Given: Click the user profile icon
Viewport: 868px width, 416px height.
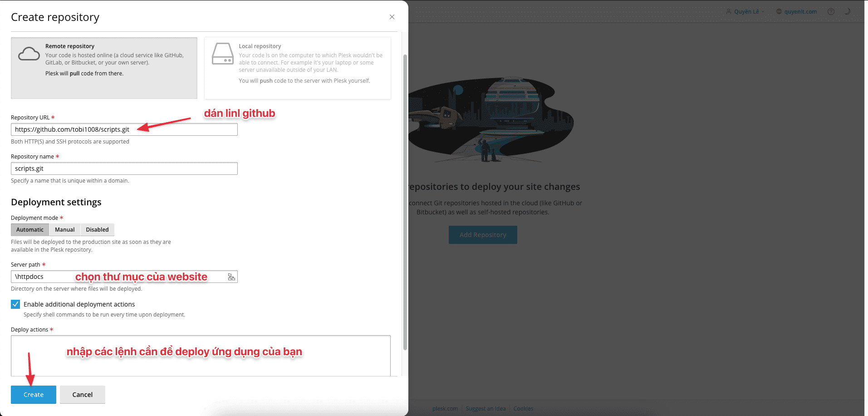Looking at the screenshot, I should pyautogui.click(x=729, y=12).
